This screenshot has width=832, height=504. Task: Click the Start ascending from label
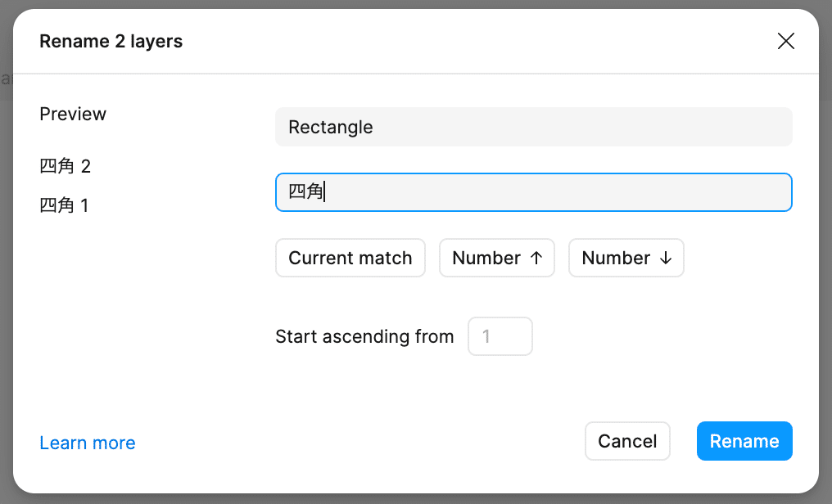pos(364,336)
